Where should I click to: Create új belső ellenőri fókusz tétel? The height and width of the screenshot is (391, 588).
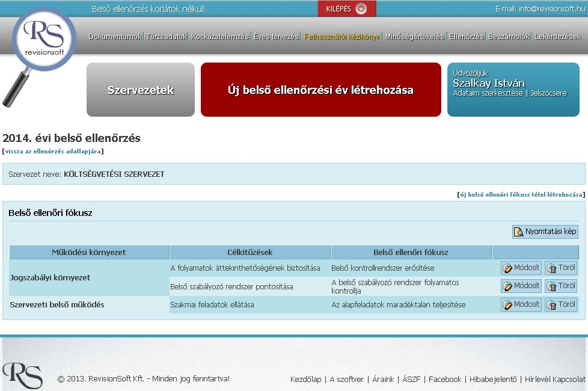click(x=521, y=194)
